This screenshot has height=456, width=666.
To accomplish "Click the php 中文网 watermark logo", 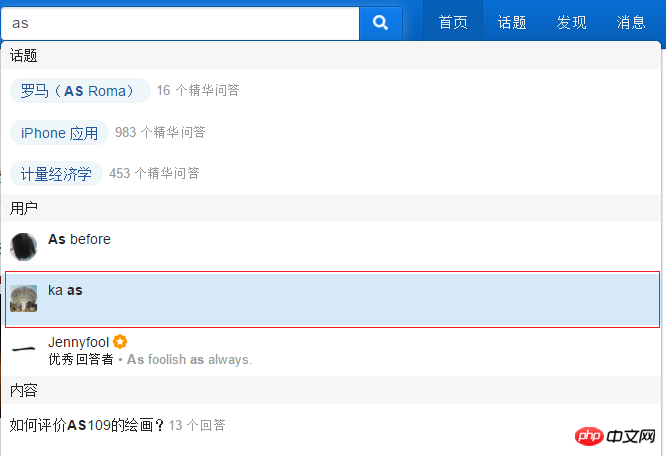I will [x=615, y=436].
